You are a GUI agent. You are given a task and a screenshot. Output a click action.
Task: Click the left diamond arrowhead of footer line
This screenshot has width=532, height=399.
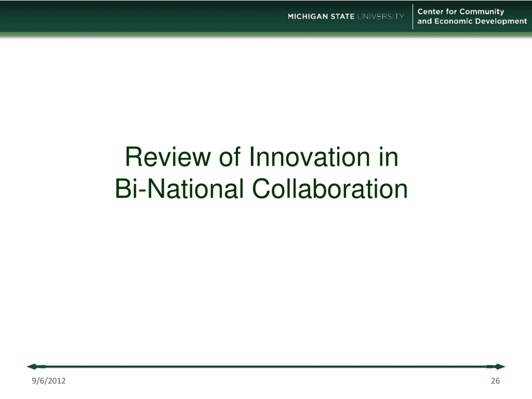coord(33,367)
